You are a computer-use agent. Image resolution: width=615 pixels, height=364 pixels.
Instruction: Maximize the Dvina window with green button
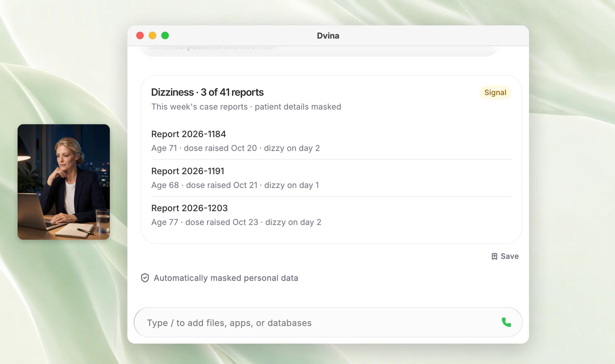coord(165,35)
